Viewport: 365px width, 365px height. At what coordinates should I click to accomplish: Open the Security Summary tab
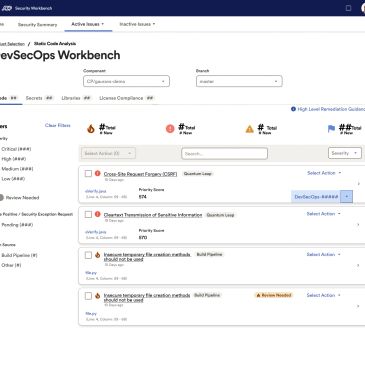(37, 25)
